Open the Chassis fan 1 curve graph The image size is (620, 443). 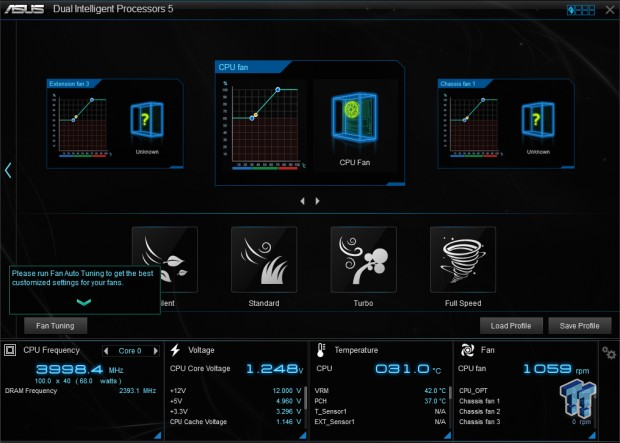click(473, 124)
